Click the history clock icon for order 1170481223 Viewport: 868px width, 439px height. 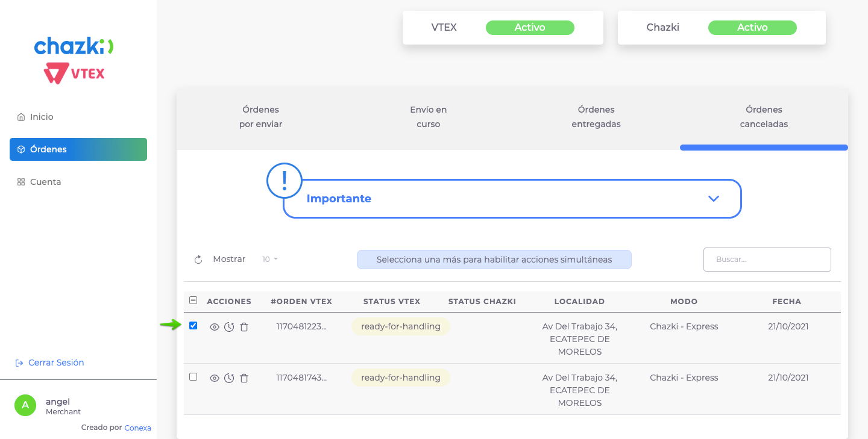click(229, 327)
